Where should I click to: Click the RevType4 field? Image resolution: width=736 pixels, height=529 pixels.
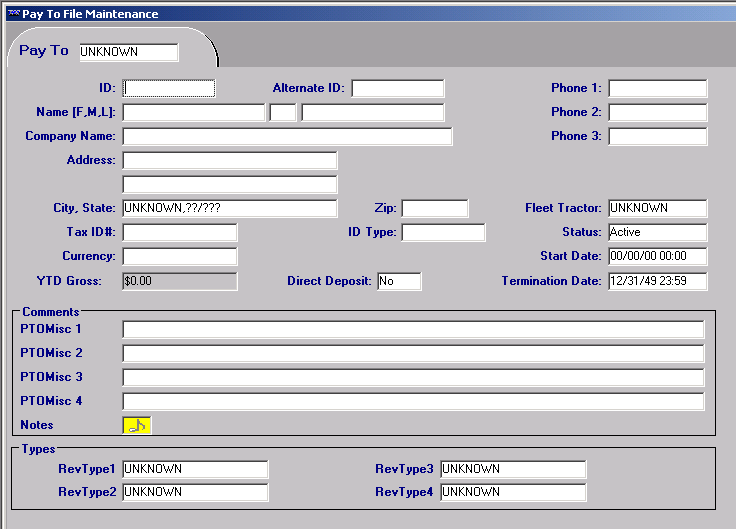(513, 492)
